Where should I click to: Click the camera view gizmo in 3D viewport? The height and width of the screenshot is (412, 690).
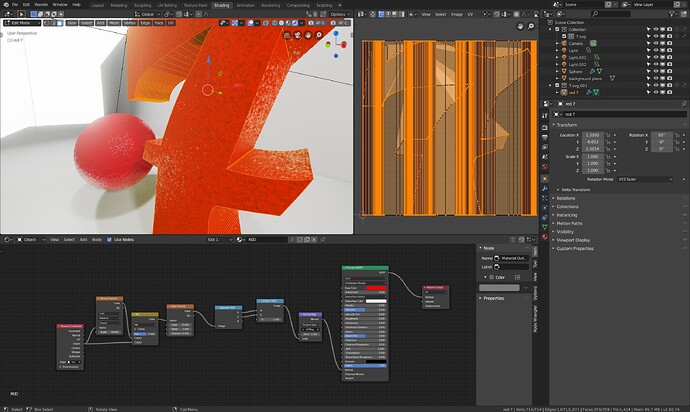(298, 35)
